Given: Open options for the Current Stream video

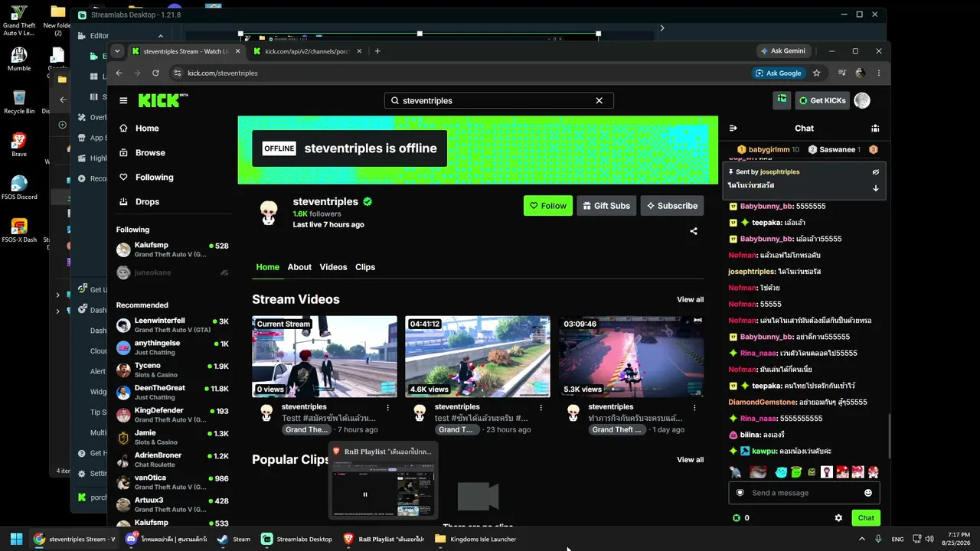Looking at the screenshot, I should point(388,408).
